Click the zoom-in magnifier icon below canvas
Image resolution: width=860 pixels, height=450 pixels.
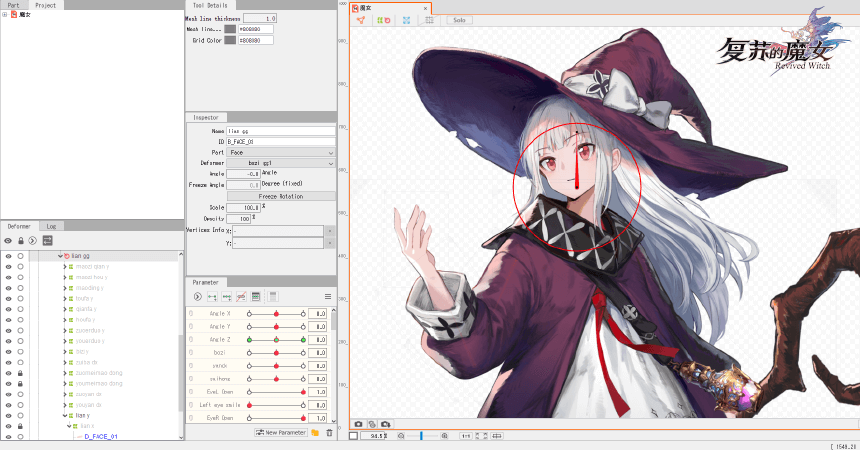click(444, 436)
